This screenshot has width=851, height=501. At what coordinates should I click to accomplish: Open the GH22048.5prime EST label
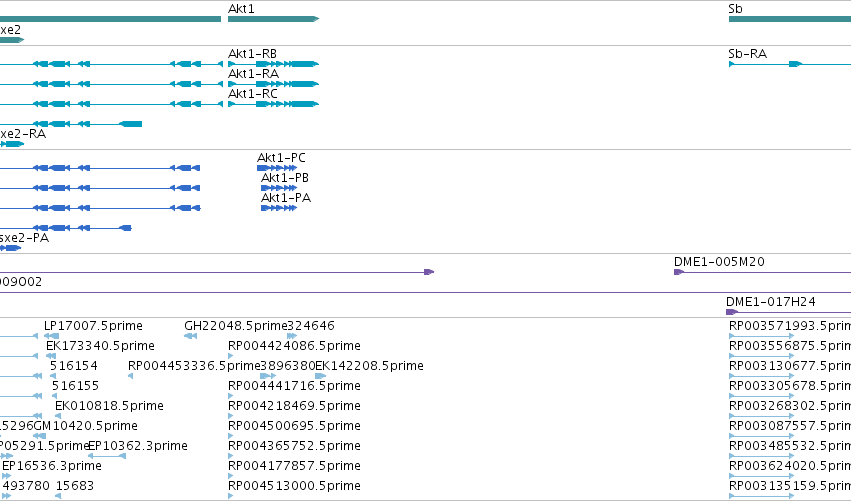pos(236,326)
